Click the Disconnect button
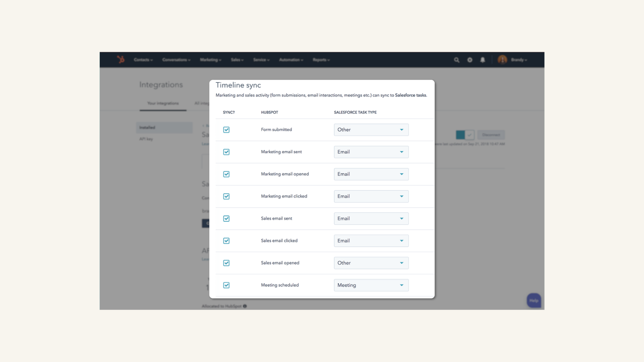 pyautogui.click(x=491, y=135)
